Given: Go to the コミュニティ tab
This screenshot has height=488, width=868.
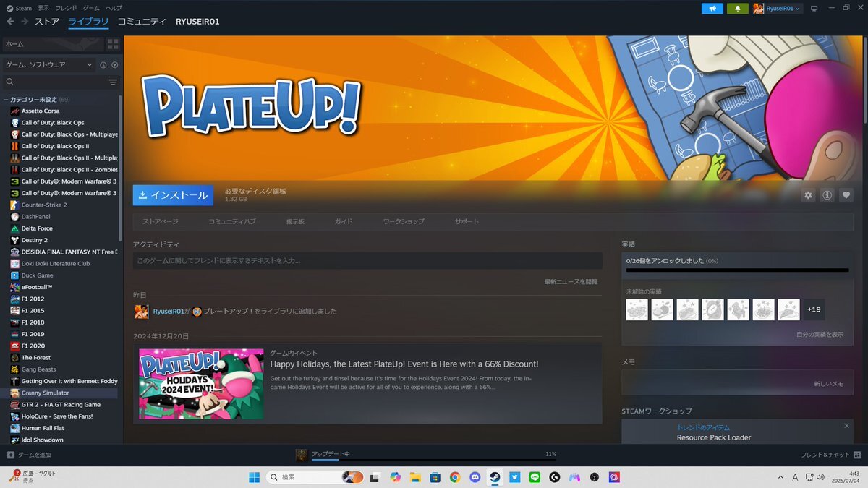Looking at the screenshot, I should pos(142,22).
